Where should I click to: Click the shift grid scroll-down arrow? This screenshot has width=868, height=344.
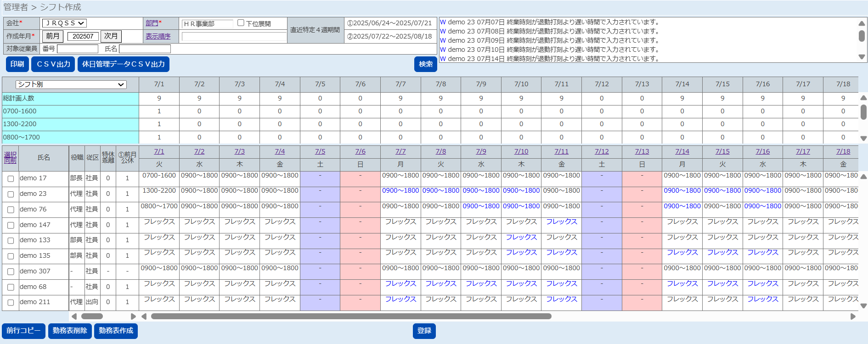coord(863,306)
